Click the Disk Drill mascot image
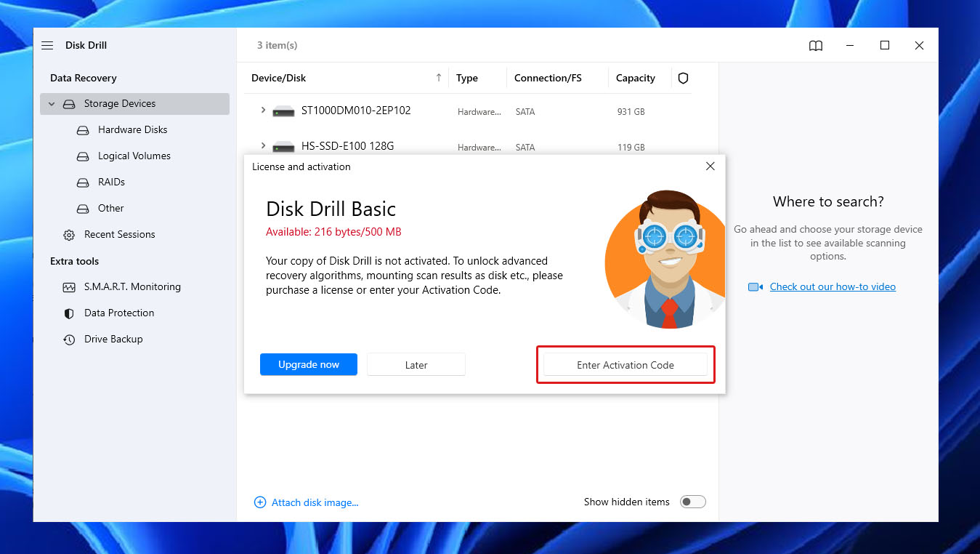 pyautogui.click(x=665, y=260)
